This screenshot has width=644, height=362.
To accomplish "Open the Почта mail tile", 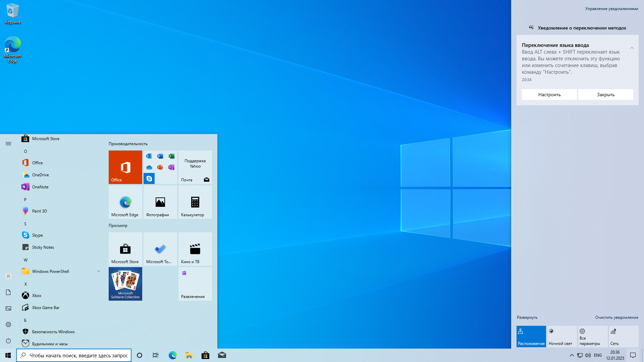I will click(x=195, y=167).
